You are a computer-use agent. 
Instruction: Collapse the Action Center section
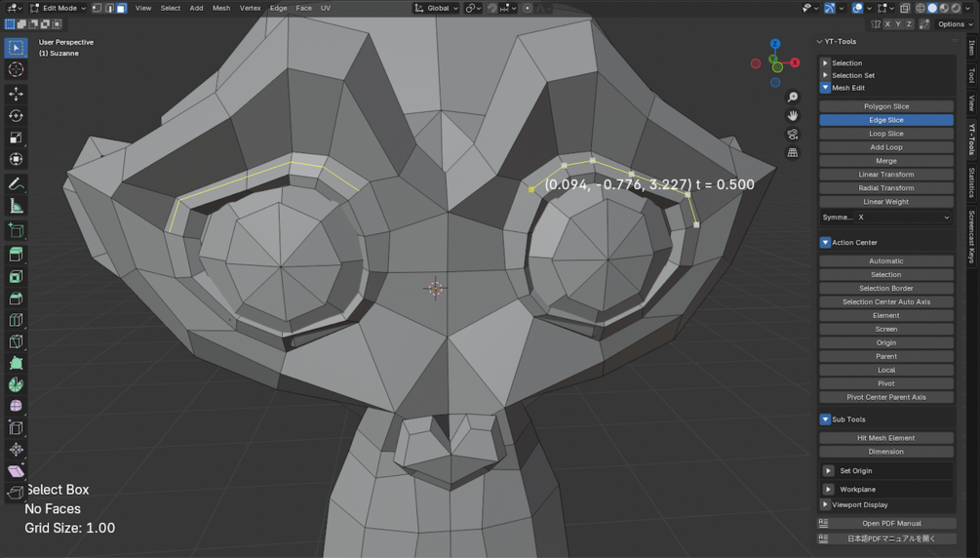(x=825, y=242)
